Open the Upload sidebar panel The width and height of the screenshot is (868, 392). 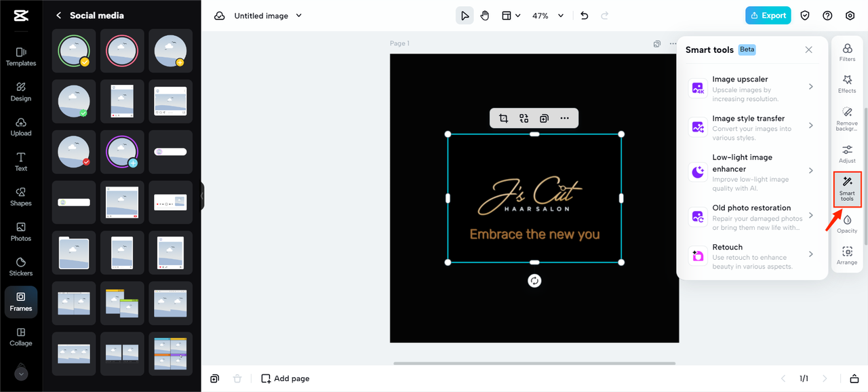21,127
